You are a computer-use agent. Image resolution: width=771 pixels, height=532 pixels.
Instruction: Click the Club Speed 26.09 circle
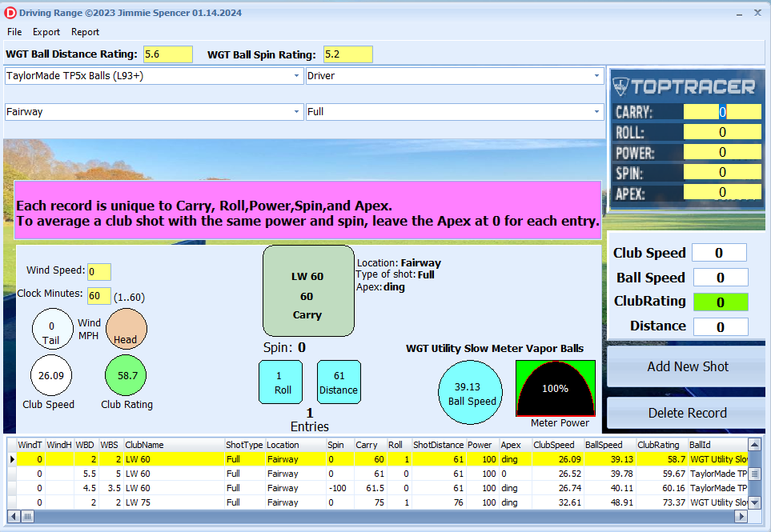coord(51,375)
